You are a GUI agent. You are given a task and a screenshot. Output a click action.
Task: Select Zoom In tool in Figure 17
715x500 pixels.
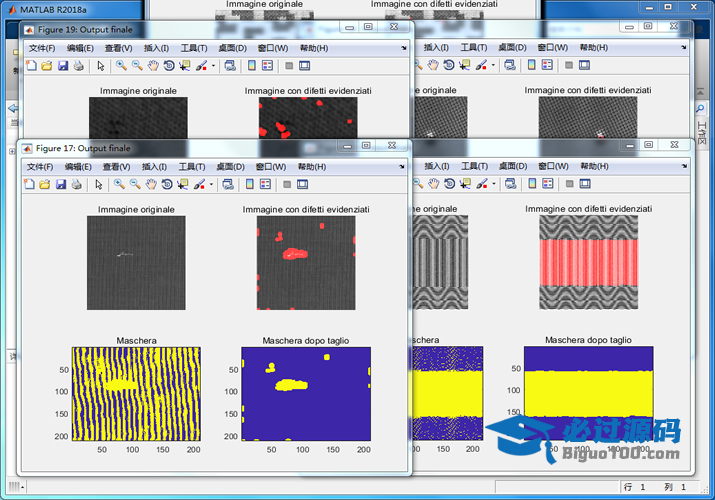tap(120, 184)
